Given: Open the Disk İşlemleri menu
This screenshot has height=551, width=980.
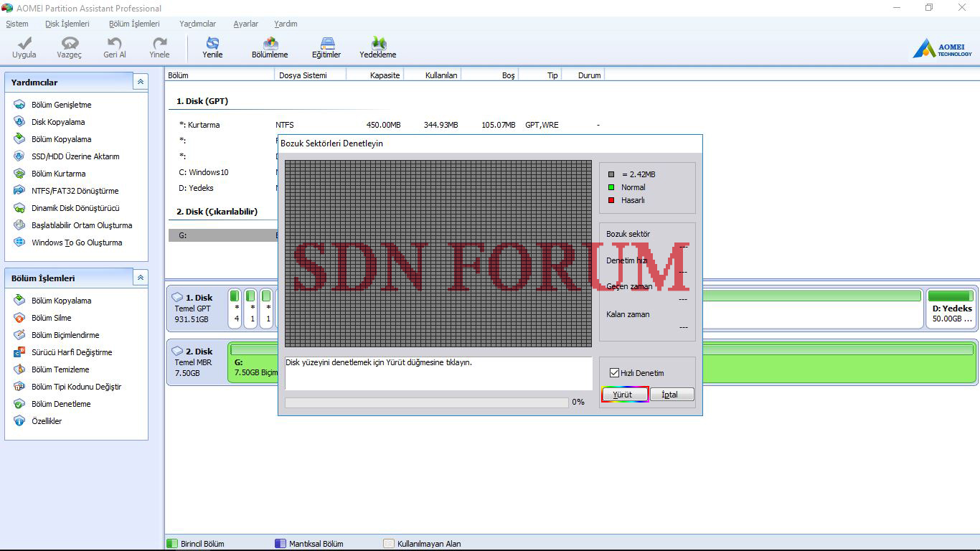Looking at the screenshot, I should [x=67, y=24].
